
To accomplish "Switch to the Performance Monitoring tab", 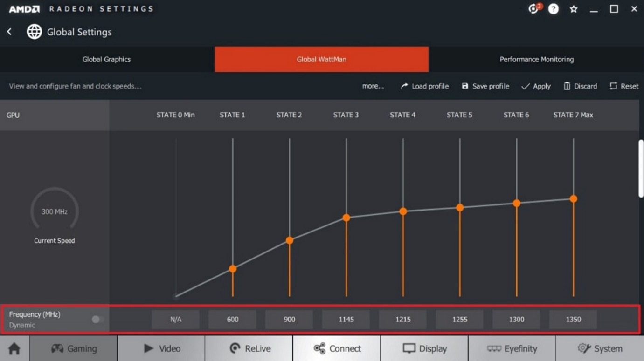I will (x=536, y=59).
